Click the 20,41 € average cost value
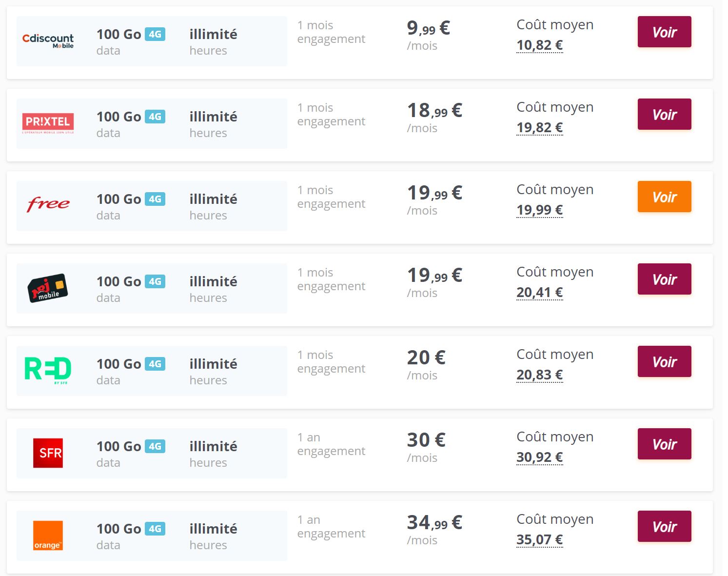 coord(539,293)
